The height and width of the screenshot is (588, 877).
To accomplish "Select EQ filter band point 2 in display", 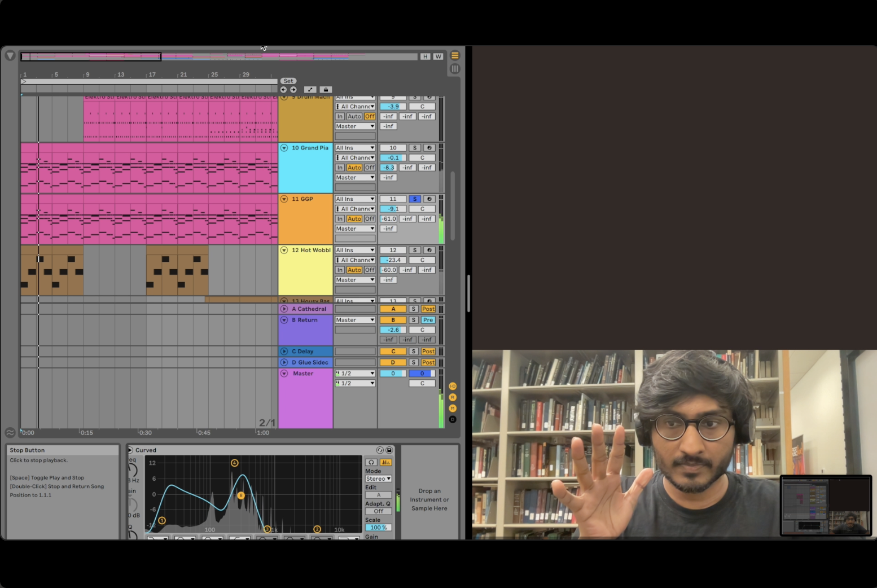I will 317,529.
